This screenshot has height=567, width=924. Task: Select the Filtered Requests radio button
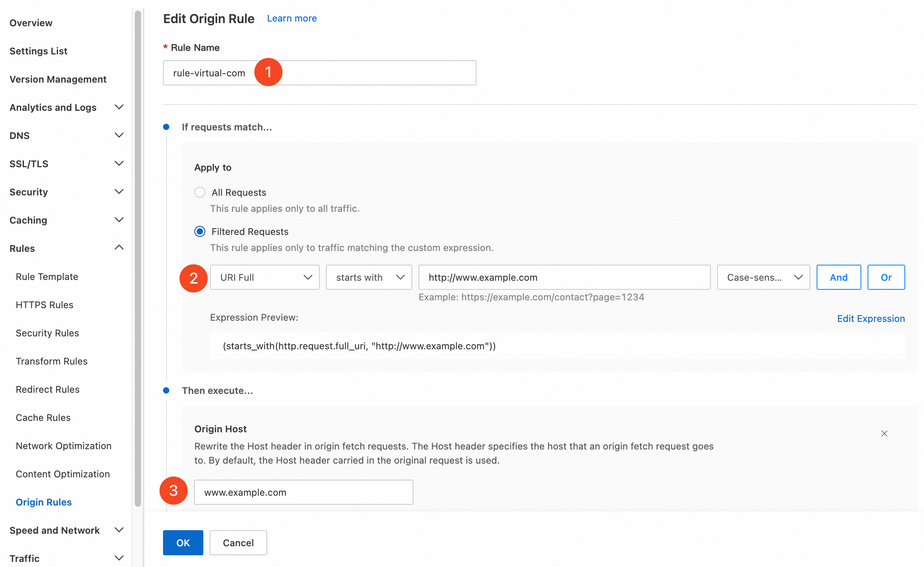tap(200, 231)
